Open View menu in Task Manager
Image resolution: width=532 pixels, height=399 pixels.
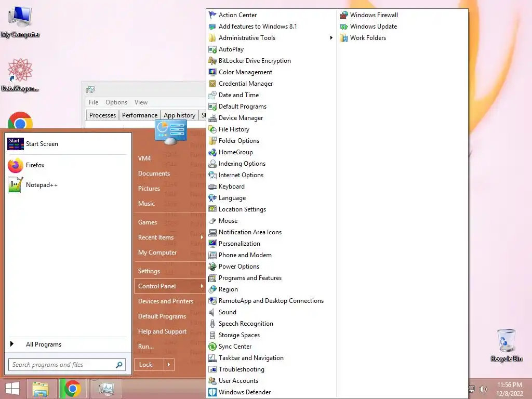[x=141, y=102]
